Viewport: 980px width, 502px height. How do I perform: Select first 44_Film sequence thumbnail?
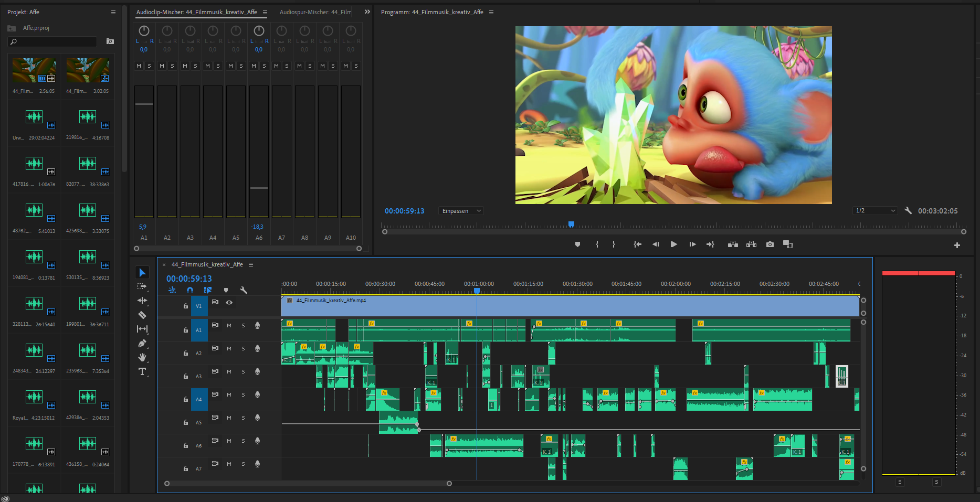pos(34,70)
